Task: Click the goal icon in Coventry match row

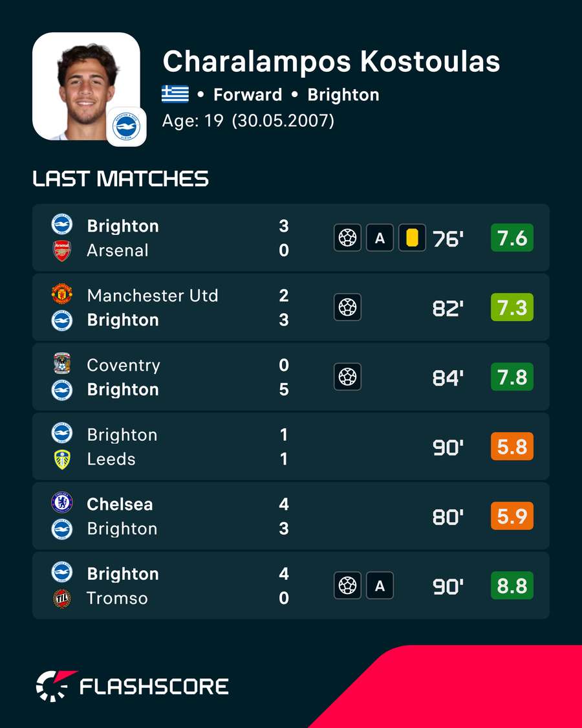Action: 347,377
